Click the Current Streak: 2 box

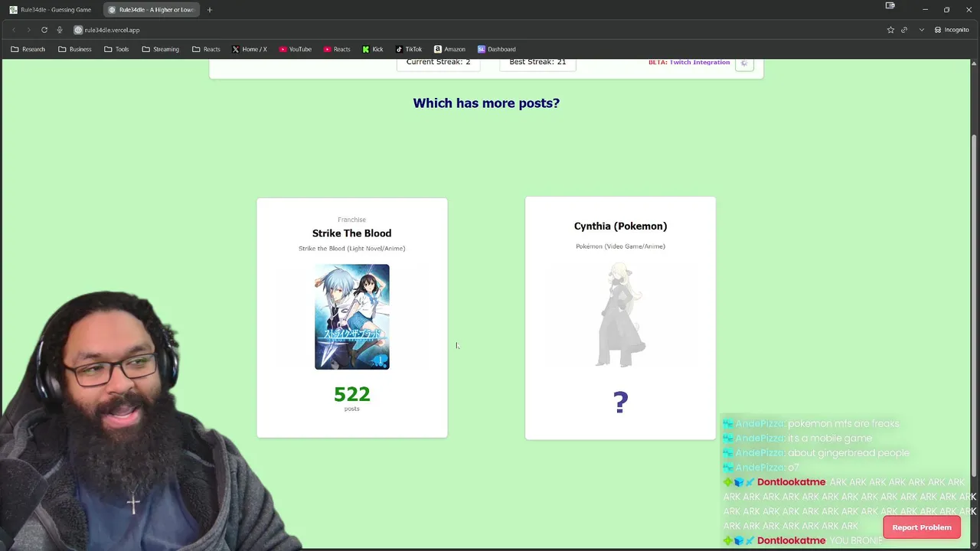[x=438, y=63]
